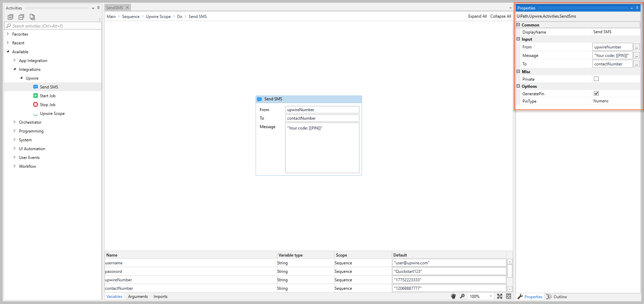Go to Upwire Scope in the breadcrumb
644x304 pixels.
[158, 16]
